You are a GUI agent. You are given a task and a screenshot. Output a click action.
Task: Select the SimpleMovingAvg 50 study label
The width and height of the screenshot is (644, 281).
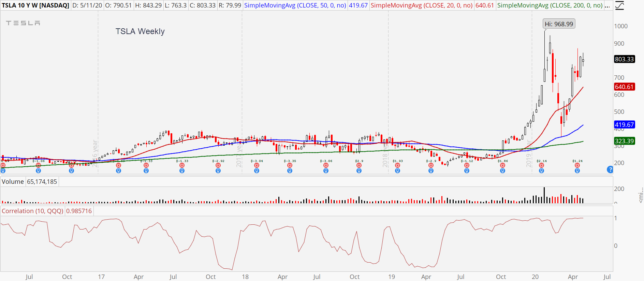click(295, 5)
